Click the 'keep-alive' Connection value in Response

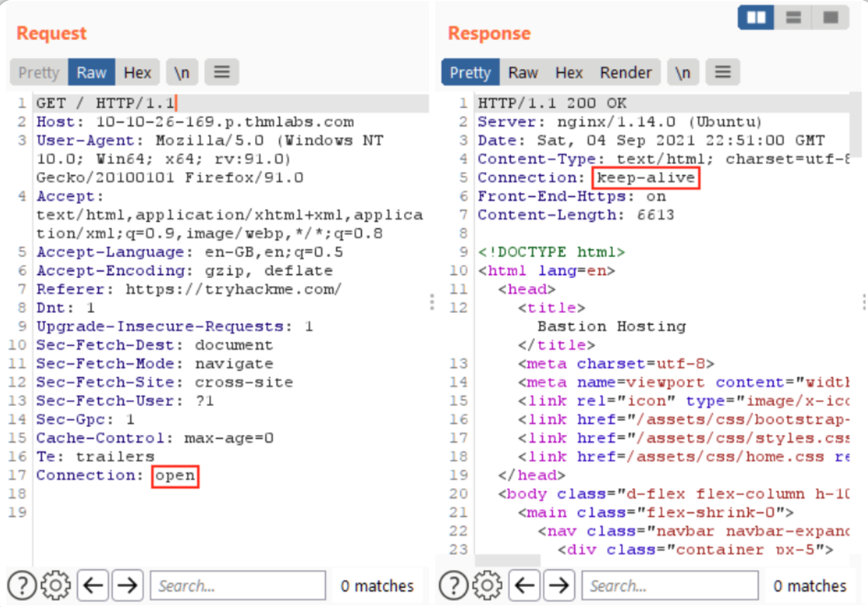pyautogui.click(x=646, y=178)
